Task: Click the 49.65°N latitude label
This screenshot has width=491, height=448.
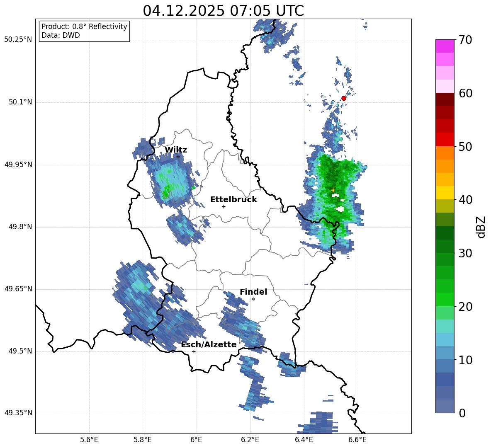Action: [x=18, y=289]
